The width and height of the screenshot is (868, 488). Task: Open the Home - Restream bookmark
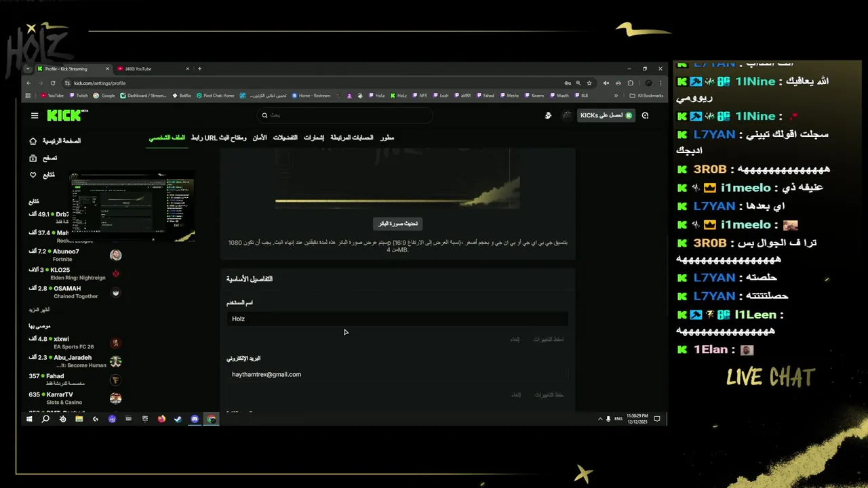[x=311, y=96]
